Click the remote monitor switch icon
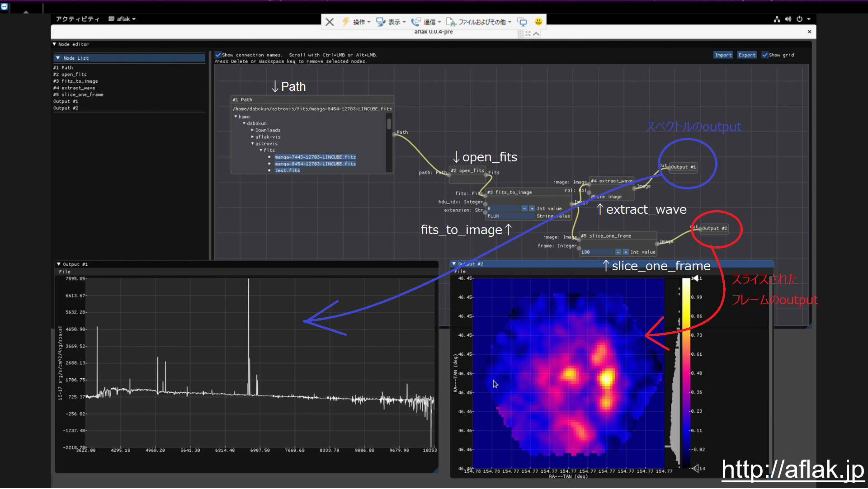Viewport: 868px width, 489px height. [522, 22]
